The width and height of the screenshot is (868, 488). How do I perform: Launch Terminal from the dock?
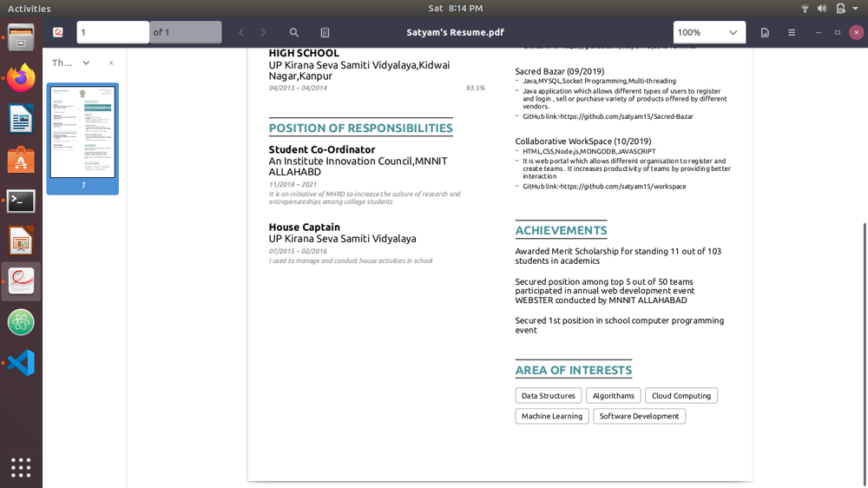[21, 201]
